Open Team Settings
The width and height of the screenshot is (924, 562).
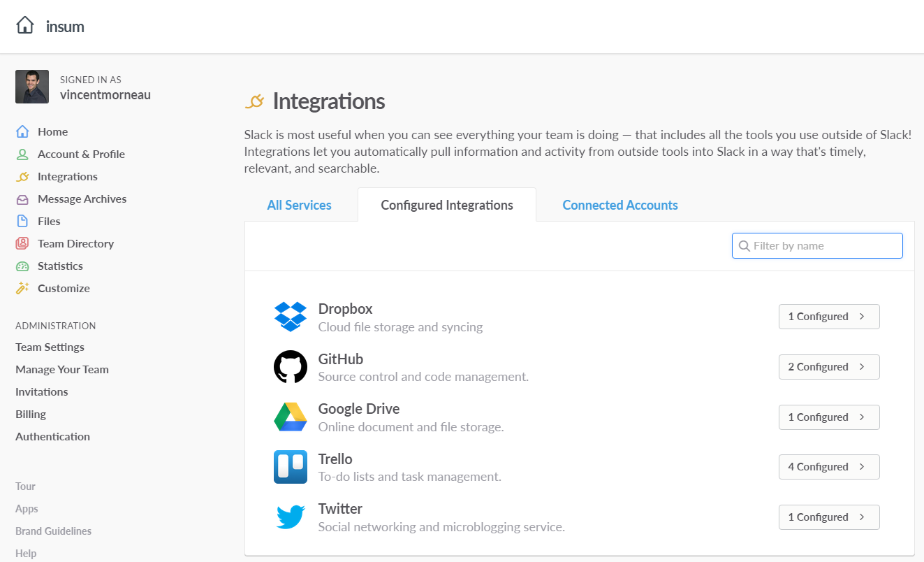point(50,347)
